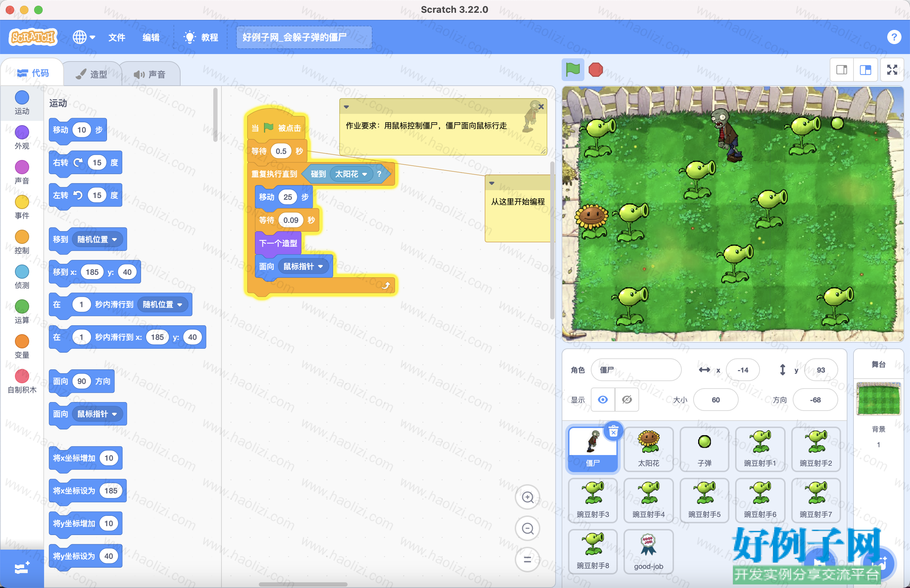
Task: Open 太阳花 dropdown in 碰到 block
Action: click(351, 174)
